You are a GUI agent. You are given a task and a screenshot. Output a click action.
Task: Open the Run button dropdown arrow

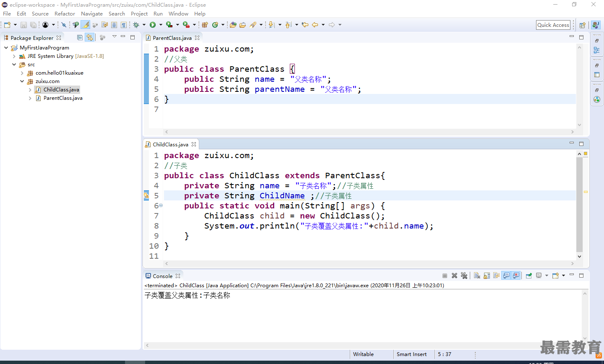pos(161,25)
